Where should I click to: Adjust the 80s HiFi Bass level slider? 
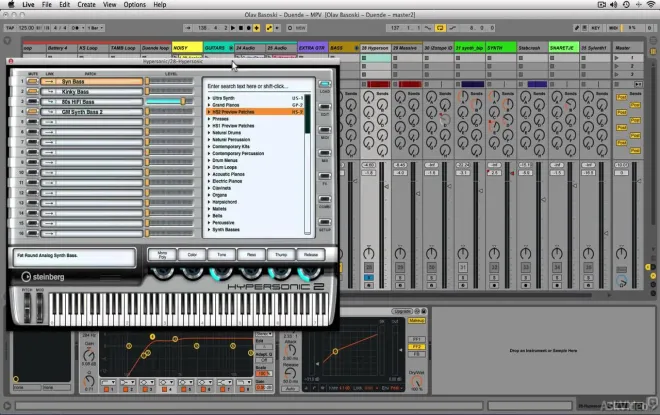[x=183, y=101]
